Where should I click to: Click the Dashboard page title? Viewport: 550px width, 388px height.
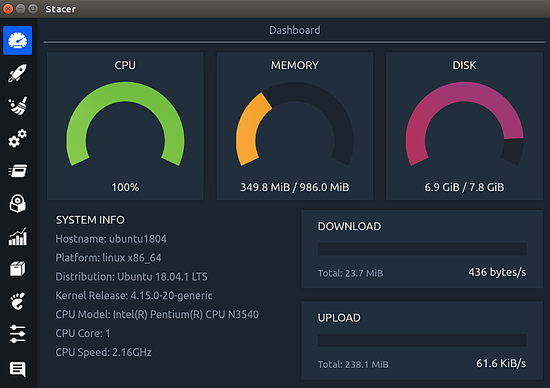coord(295,30)
